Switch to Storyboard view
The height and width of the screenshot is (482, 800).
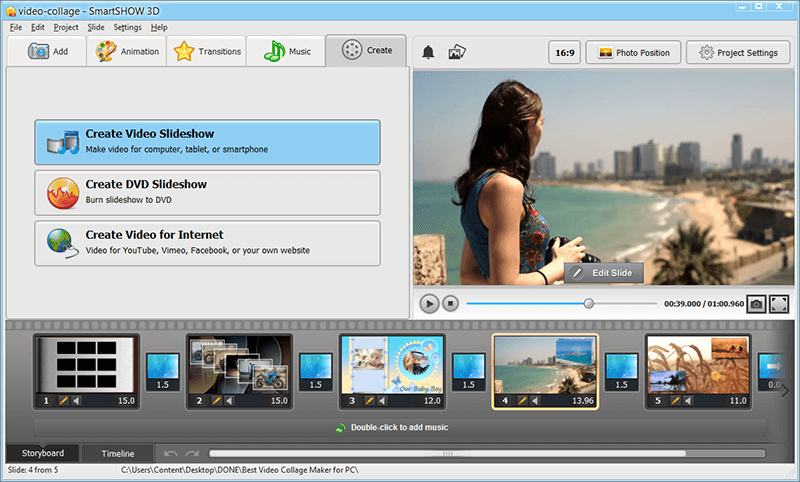point(43,453)
